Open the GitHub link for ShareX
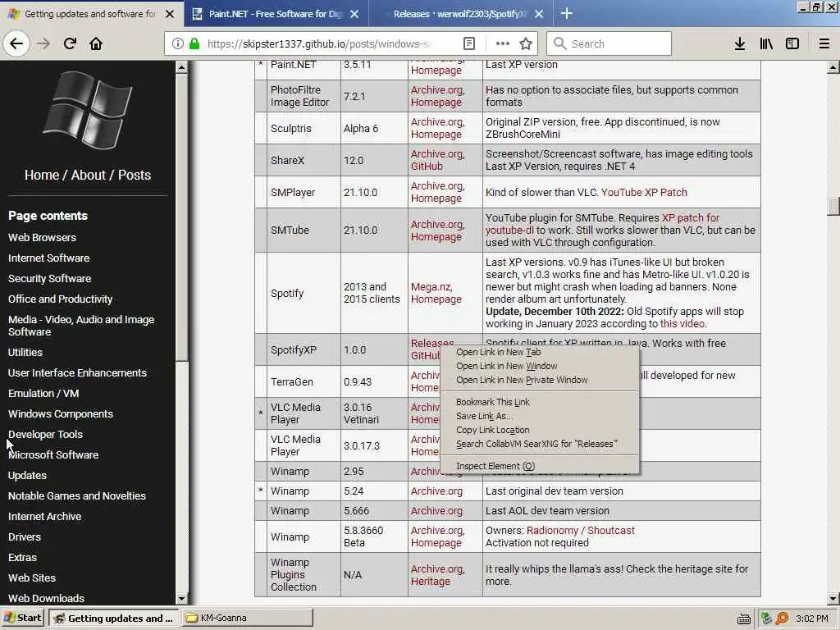840x630 pixels. pyautogui.click(x=427, y=166)
